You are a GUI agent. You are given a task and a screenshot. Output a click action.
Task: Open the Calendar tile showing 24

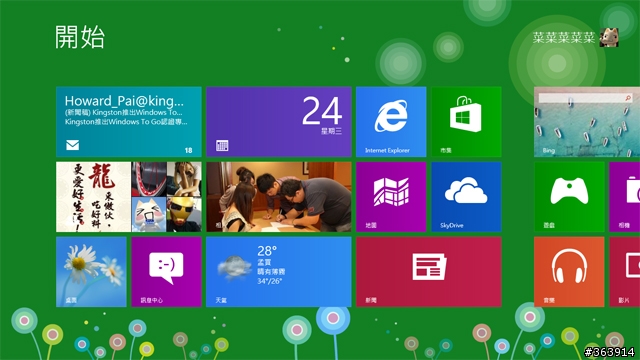pos(279,122)
